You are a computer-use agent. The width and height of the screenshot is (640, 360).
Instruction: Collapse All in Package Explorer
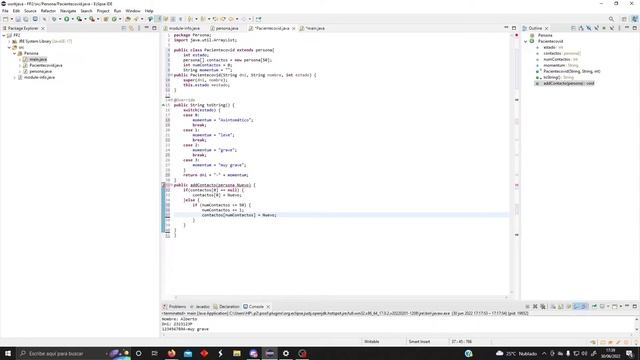(124, 28)
